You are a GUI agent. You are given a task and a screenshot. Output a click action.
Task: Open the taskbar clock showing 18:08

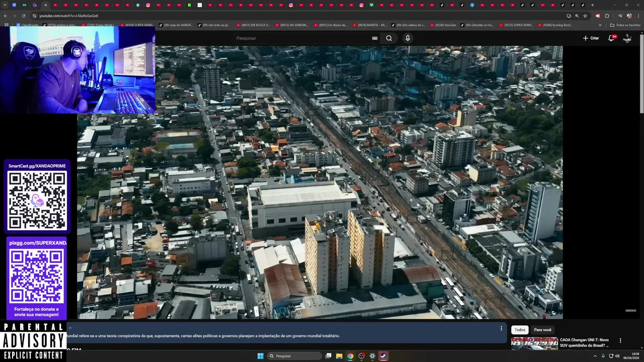coord(631,356)
